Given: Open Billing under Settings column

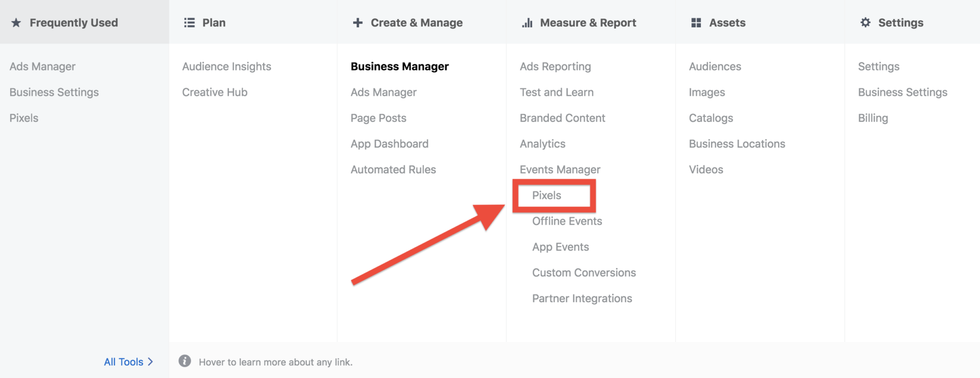Looking at the screenshot, I should point(873,118).
